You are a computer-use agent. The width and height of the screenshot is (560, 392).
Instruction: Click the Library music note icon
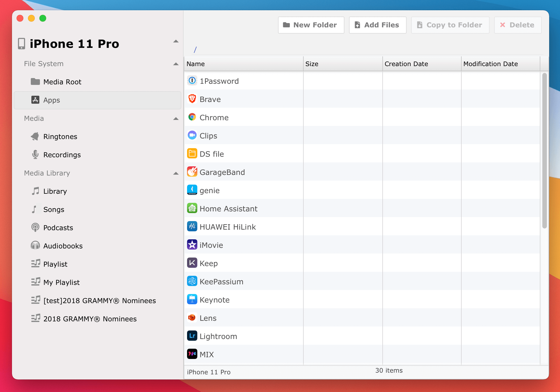tap(35, 191)
